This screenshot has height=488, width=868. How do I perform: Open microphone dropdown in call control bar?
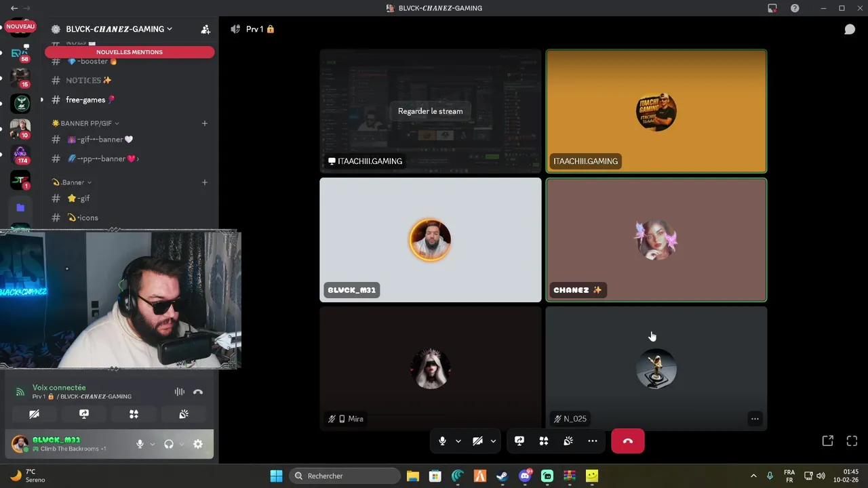(x=458, y=441)
